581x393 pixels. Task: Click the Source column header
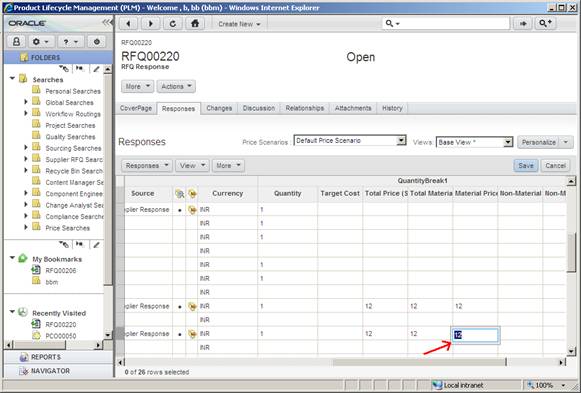142,193
